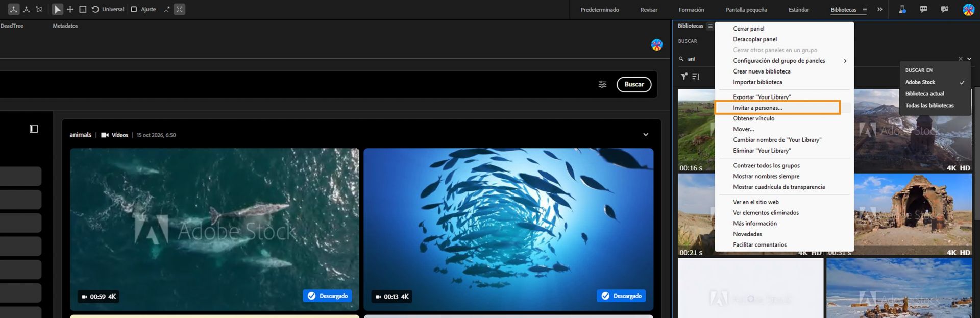The width and height of the screenshot is (980, 318).
Task: Switch to world axis mode icon
Action: point(27,9)
